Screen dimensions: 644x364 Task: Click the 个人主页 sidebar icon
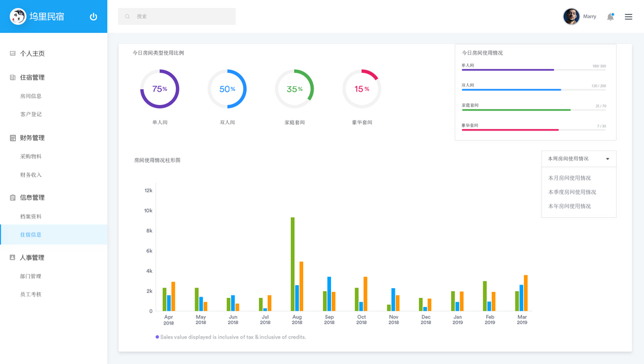(x=13, y=53)
